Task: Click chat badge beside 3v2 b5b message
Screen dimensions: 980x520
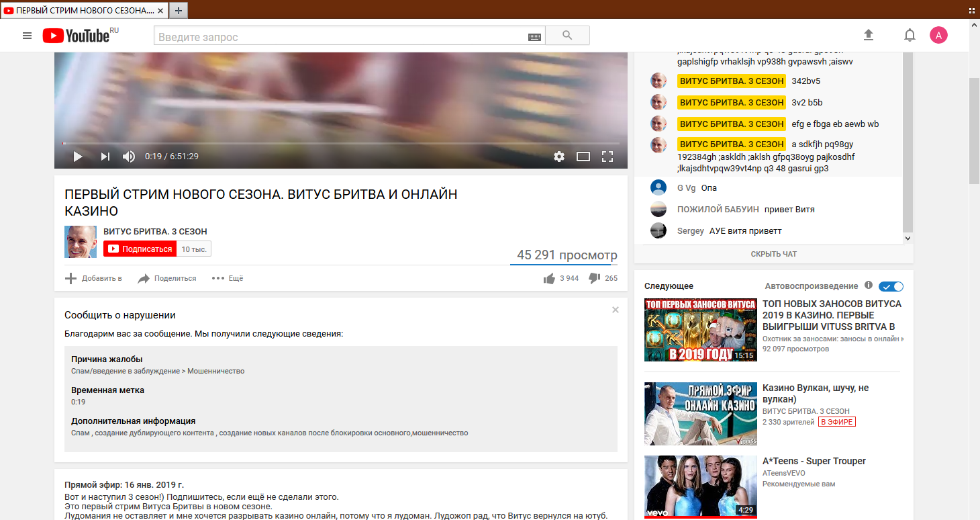Action: [732, 103]
